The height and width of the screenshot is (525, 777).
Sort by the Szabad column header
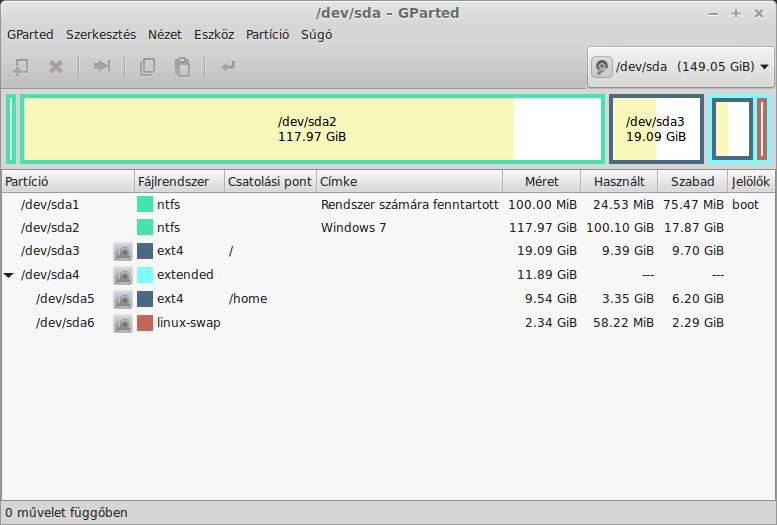[693, 181]
